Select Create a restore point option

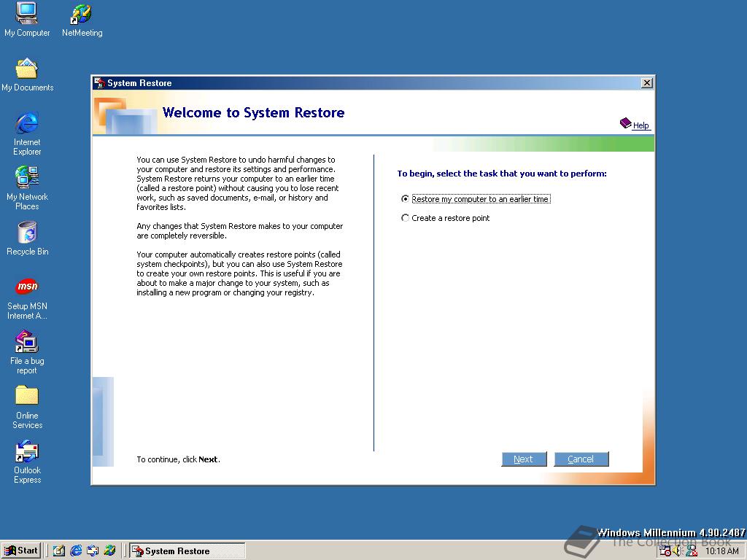point(446,218)
